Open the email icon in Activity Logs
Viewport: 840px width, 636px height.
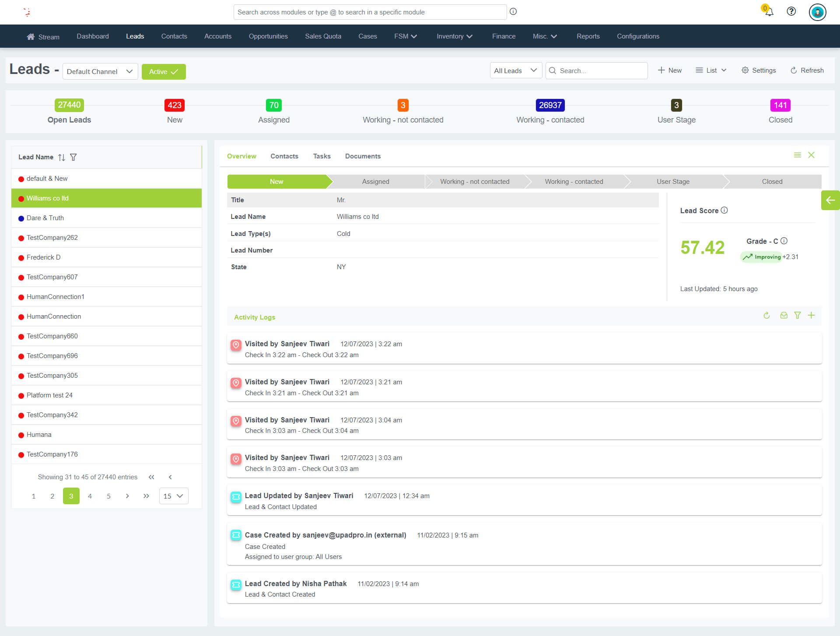click(x=783, y=315)
